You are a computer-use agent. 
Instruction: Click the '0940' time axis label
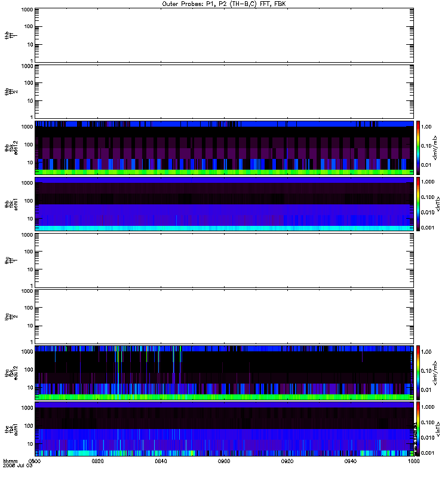(x=351, y=461)
